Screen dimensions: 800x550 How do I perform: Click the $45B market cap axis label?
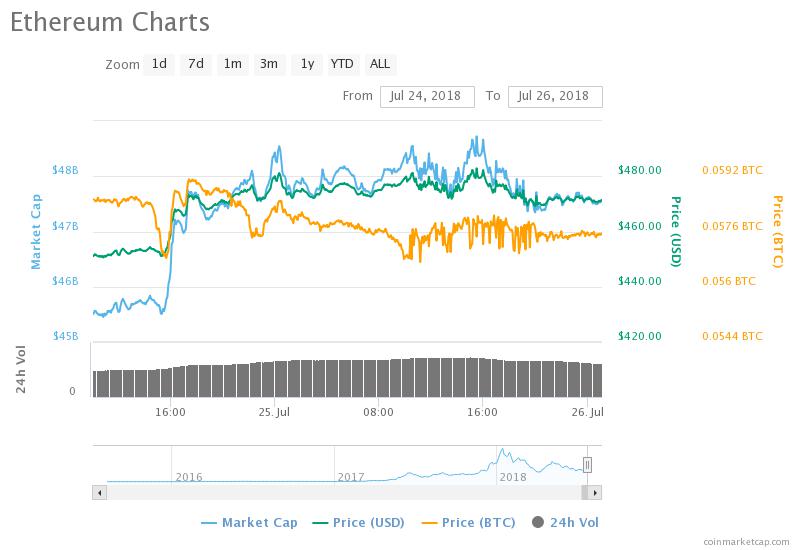(65, 336)
